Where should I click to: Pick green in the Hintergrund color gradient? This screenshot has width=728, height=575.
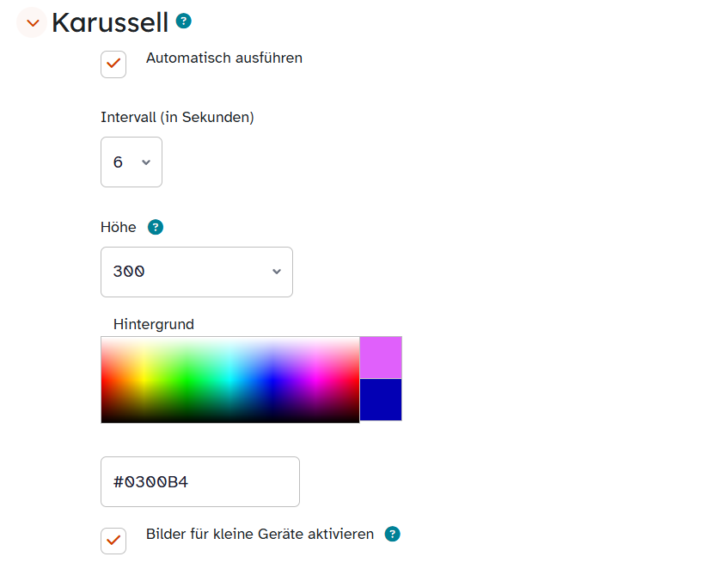[187, 380]
